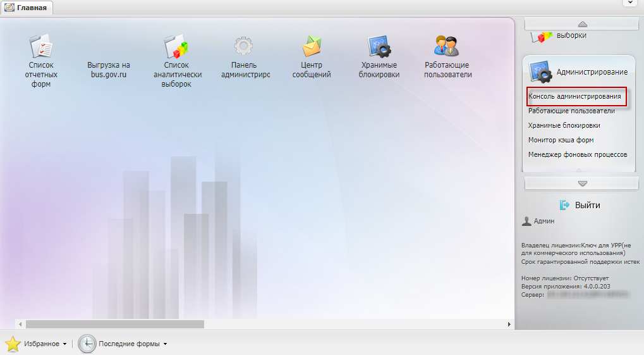Image resolution: width=644 pixels, height=355 pixels.
Task: Click the Выйти logout button
Action: (580, 205)
